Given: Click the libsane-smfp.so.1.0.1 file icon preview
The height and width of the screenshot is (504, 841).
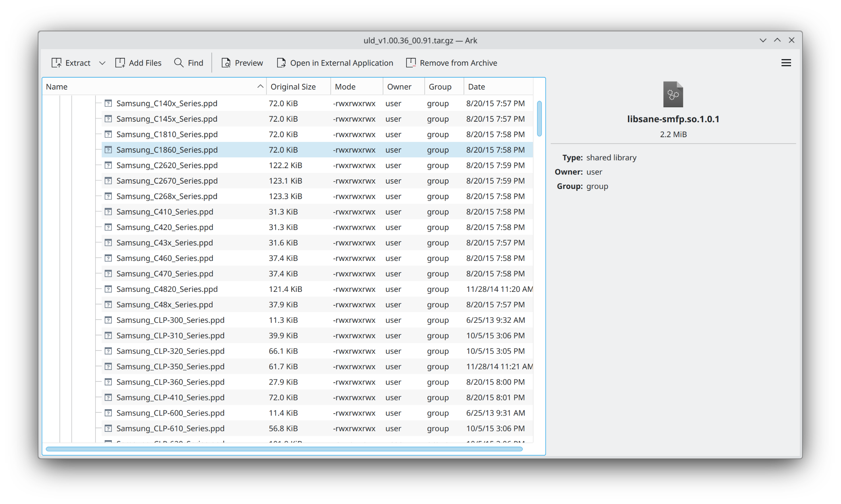Looking at the screenshot, I should tap(673, 94).
